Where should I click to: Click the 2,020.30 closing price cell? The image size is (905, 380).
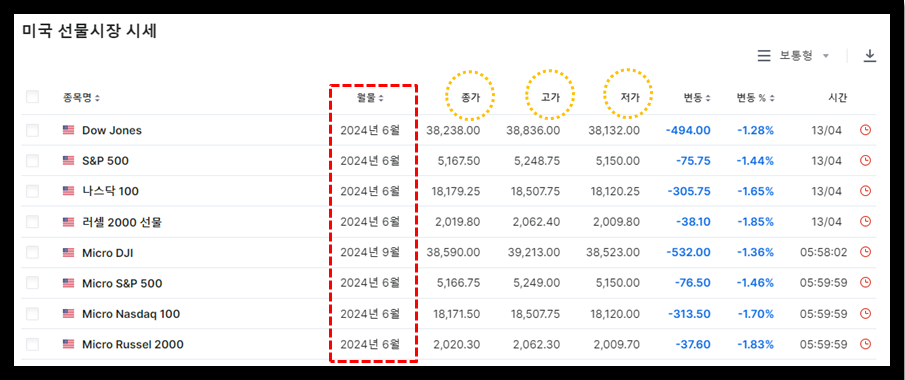pyautogui.click(x=457, y=344)
